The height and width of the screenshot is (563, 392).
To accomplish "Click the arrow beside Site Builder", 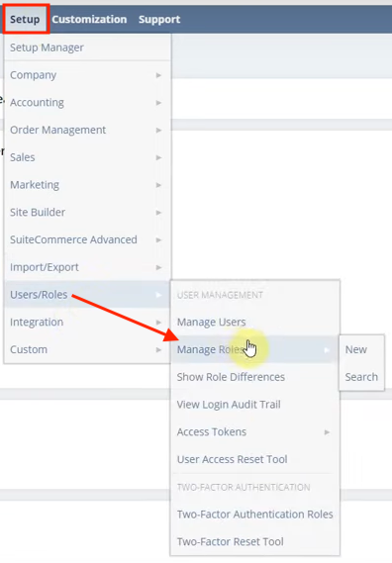I will [158, 213].
